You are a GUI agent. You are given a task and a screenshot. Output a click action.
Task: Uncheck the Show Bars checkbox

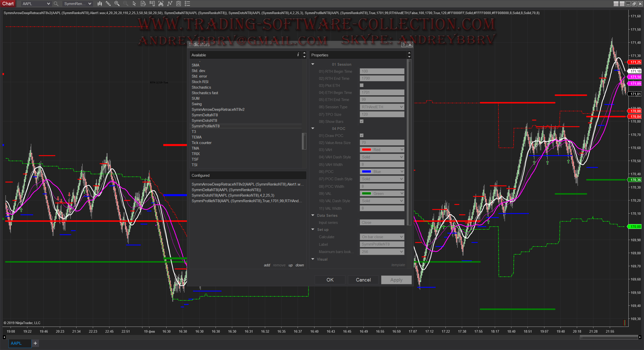(362, 121)
